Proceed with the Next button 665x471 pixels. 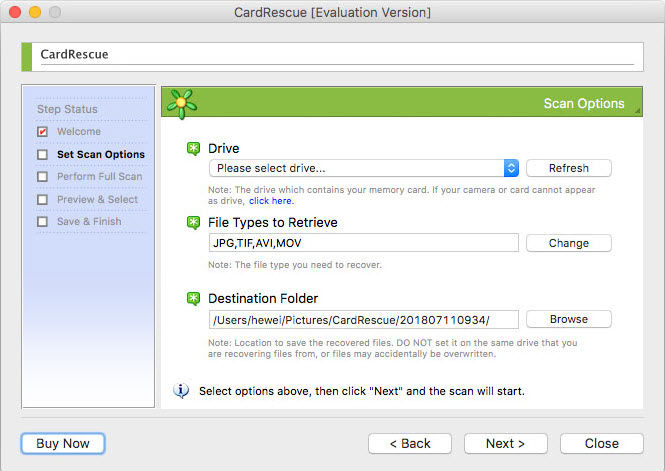click(506, 443)
